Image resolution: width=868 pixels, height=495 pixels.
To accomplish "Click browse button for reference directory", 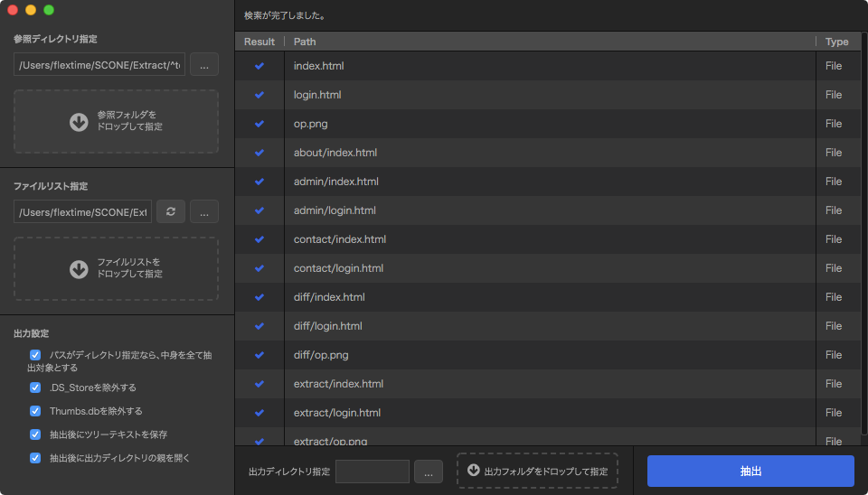I will click(x=203, y=64).
